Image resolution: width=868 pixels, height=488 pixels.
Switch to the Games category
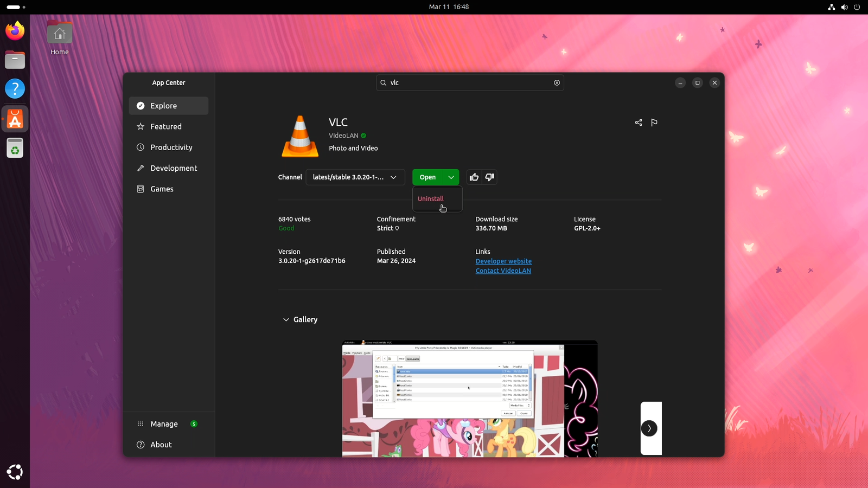point(162,189)
